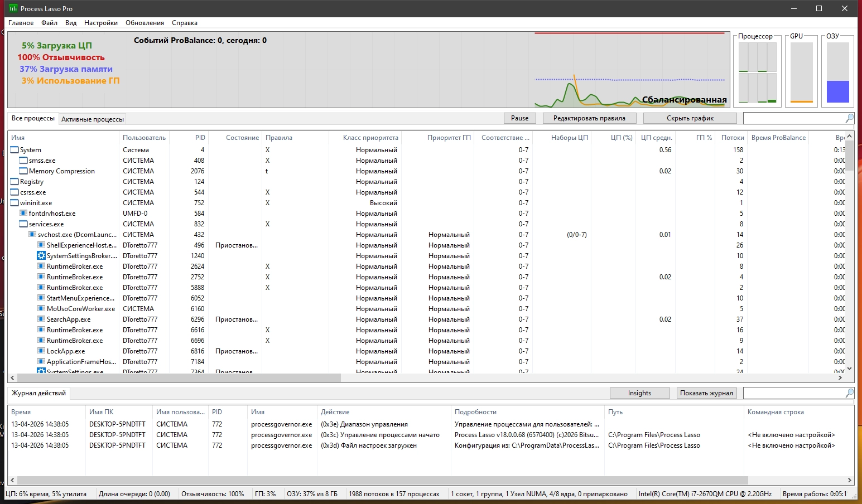Click the ApplicationFrameHost process icon
The height and width of the screenshot is (504, 862).
coord(41,362)
